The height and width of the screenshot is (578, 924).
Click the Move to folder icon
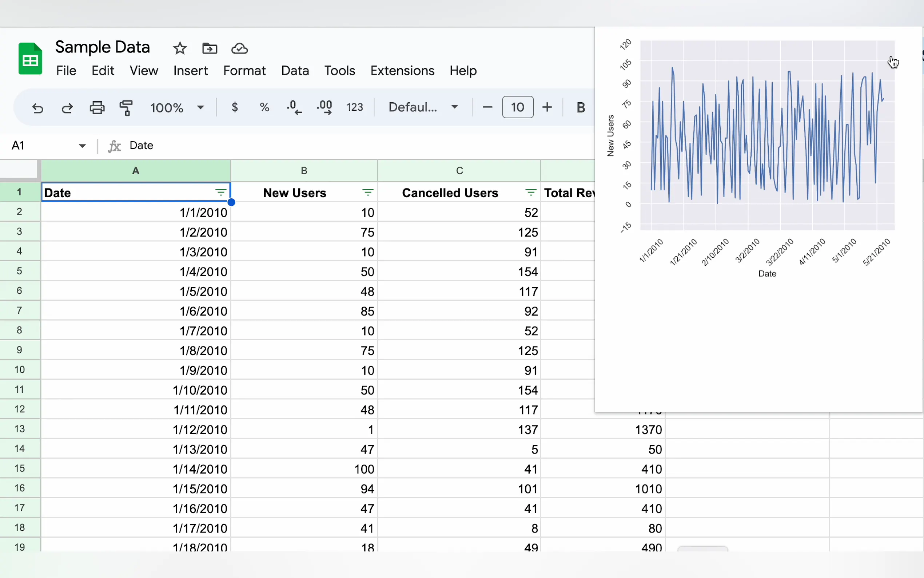click(x=209, y=48)
